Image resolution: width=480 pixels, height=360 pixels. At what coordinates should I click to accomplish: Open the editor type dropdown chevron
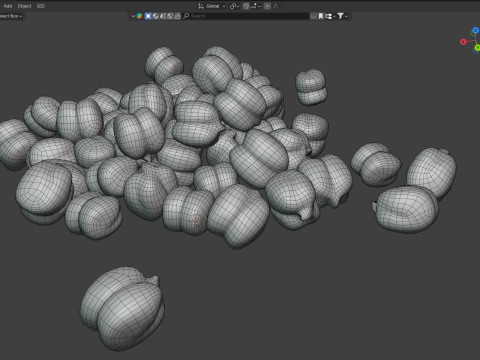point(133,16)
